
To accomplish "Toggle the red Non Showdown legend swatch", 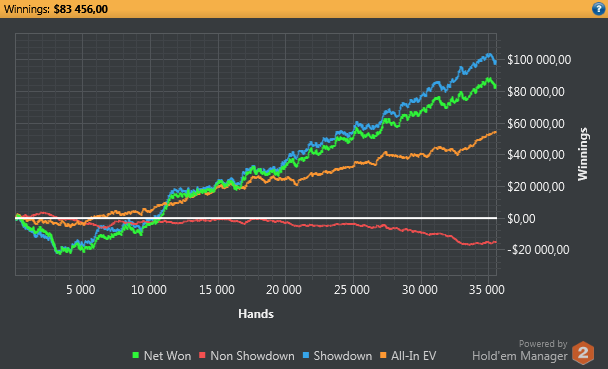I will 202,355.
